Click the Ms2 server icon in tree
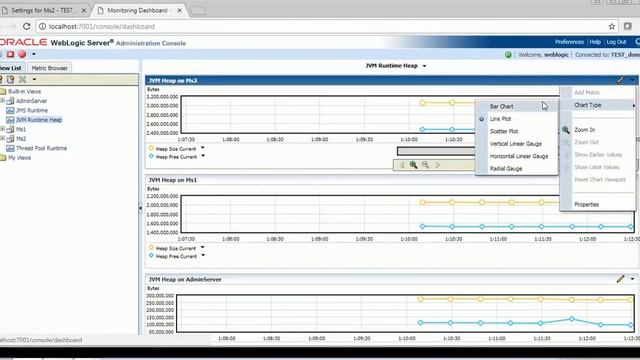Image resolution: width=640 pixels, height=360 pixels. coord(10,139)
